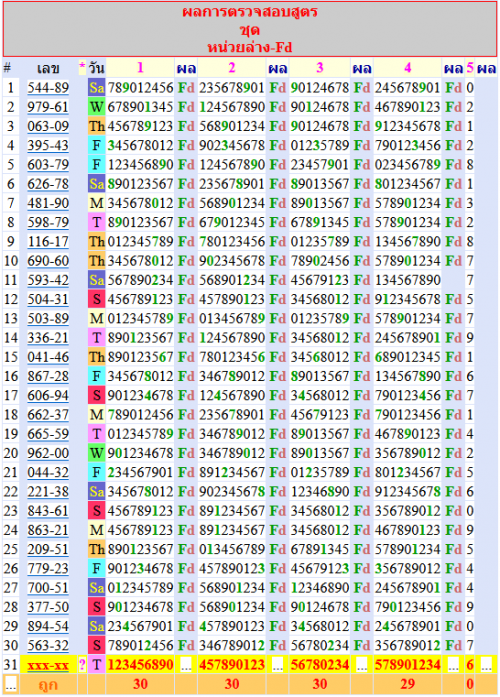The image size is (500, 697).
Task: Click the 063-09 link in row 3
Action: pos(48,126)
